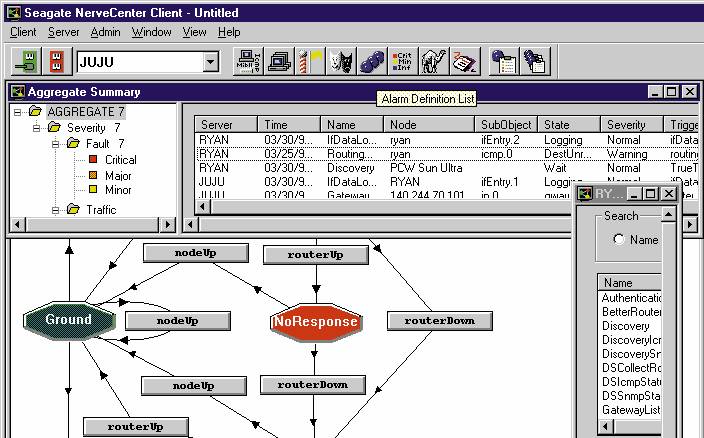Screen dimensions: 704x438
Task: Collapse the Severity 7 tree node
Action: point(36,128)
